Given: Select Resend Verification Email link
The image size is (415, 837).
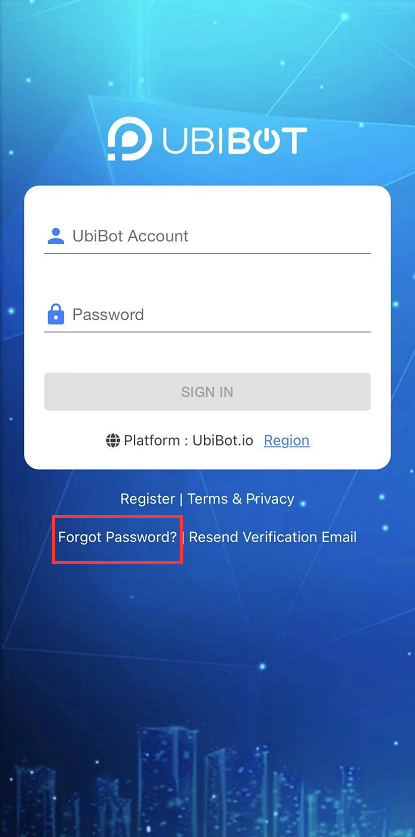Looking at the screenshot, I should point(273,537).
